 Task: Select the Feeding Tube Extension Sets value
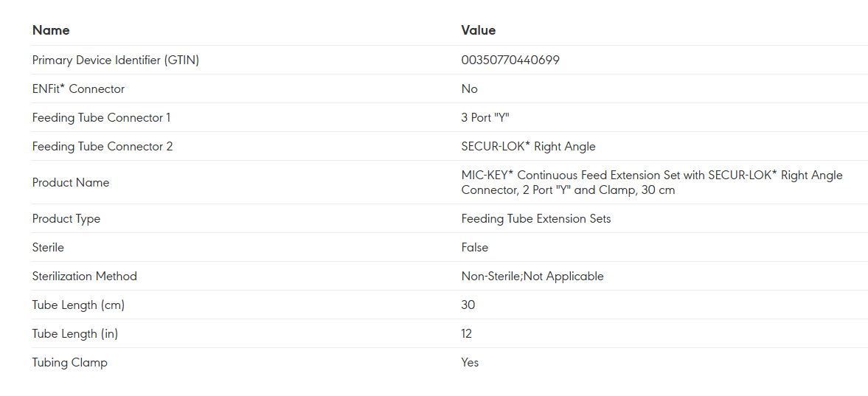tap(536, 218)
